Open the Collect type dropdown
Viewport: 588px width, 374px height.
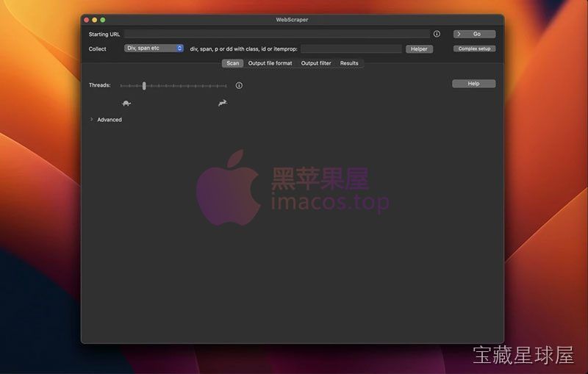154,48
